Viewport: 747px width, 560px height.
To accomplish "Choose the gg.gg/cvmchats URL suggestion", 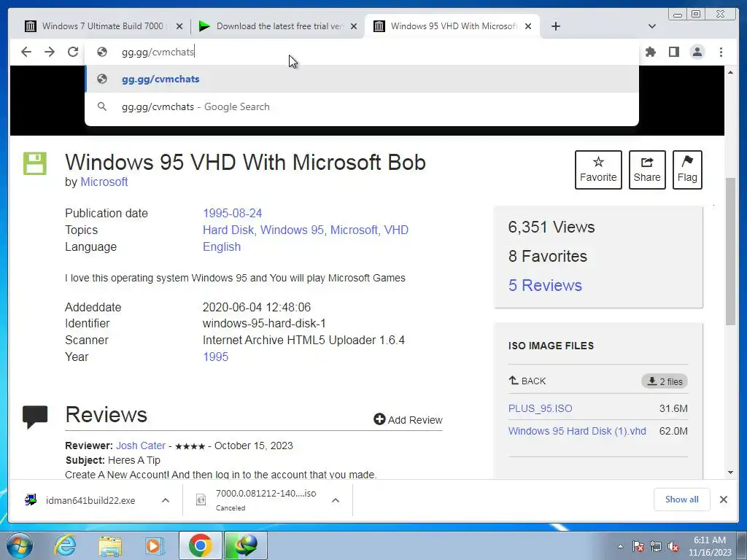I will (x=361, y=79).
